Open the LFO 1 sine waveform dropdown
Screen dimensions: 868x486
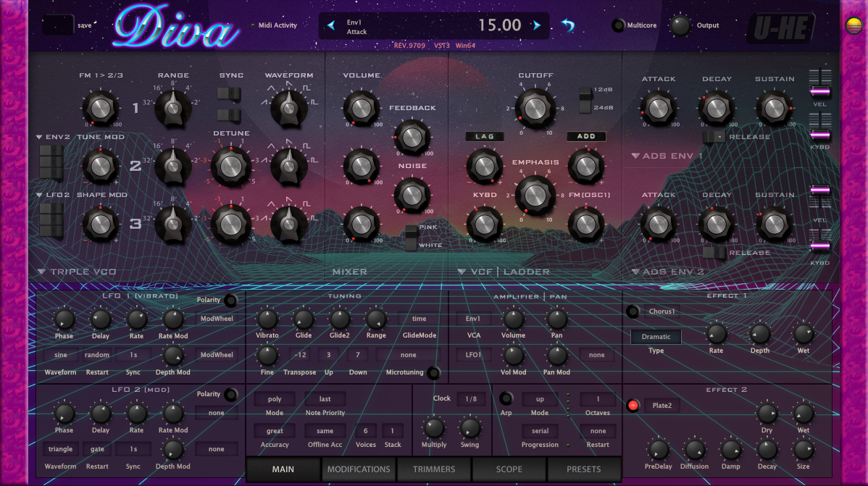point(60,355)
